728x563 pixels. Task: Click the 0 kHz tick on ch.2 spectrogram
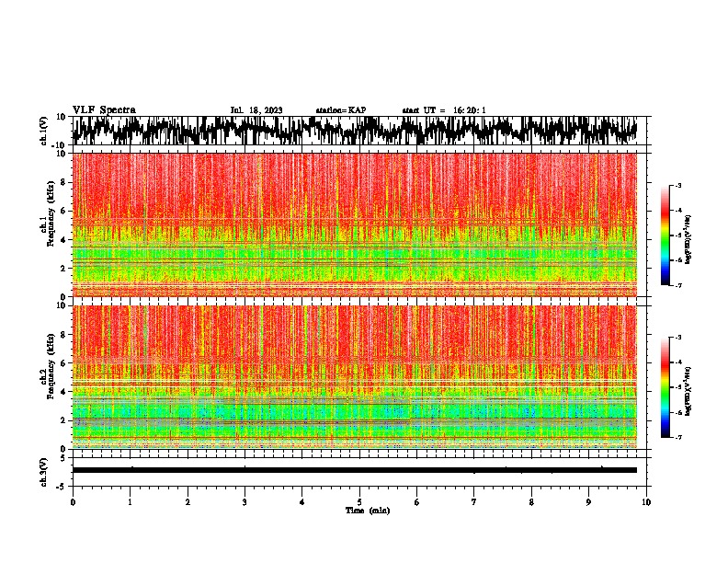click(x=63, y=449)
